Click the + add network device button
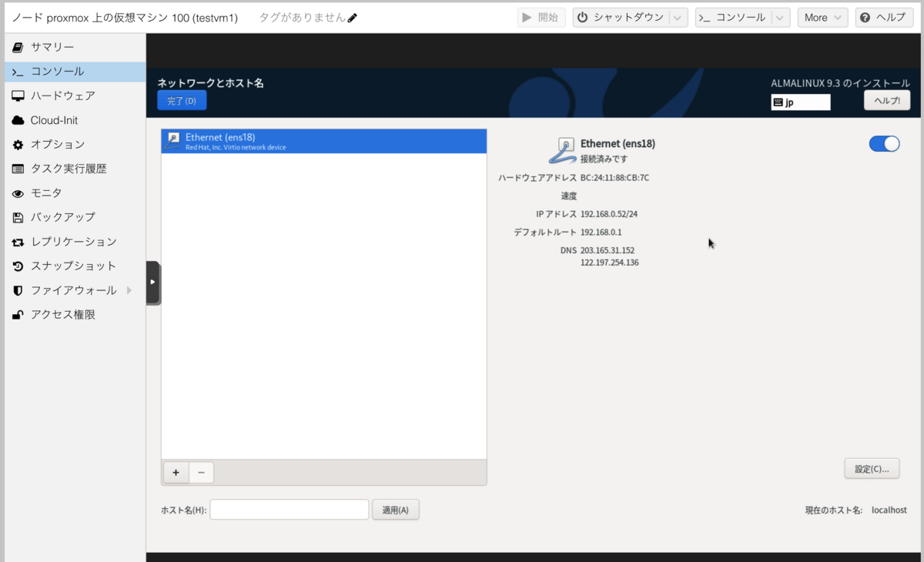This screenshot has height=562, width=924. (176, 473)
